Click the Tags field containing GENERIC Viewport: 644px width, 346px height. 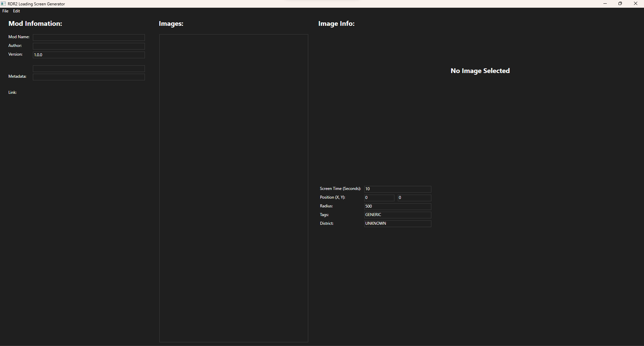(x=397, y=215)
